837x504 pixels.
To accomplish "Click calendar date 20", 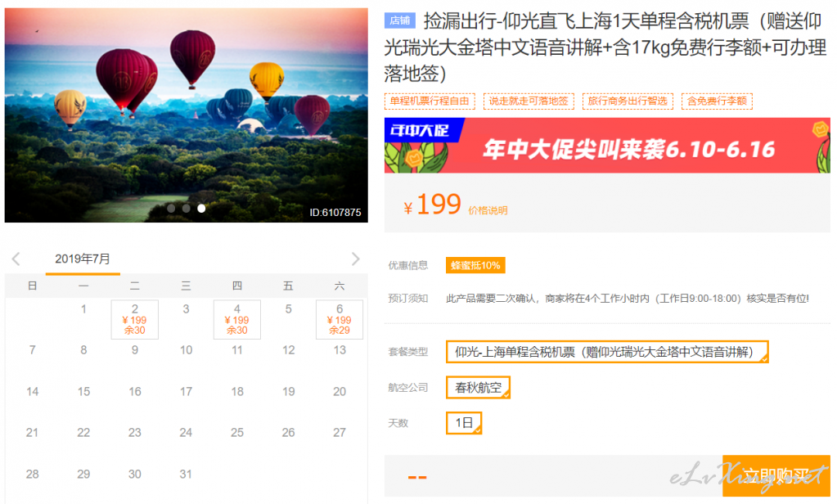I will pyautogui.click(x=340, y=391).
